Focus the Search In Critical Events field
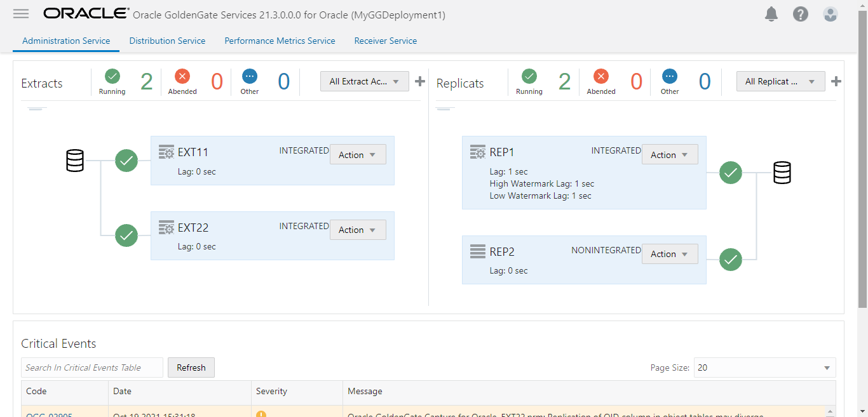The height and width of the screenshot is (417, 868). pos(92,367)
